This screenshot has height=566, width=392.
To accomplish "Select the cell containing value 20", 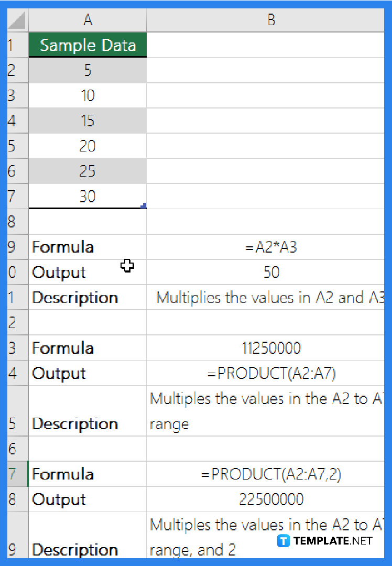I will (x=88, y=146).
